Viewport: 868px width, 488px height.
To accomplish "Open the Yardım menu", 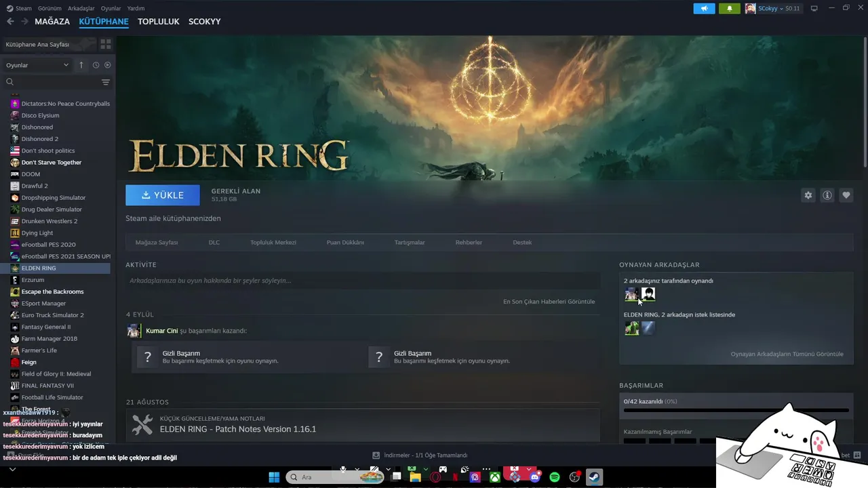I will (136, 8).
